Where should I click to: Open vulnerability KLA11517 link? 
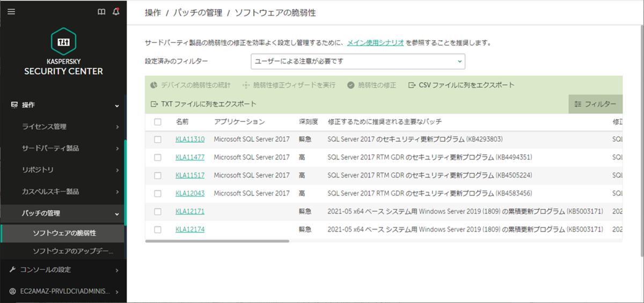[190, 175]
